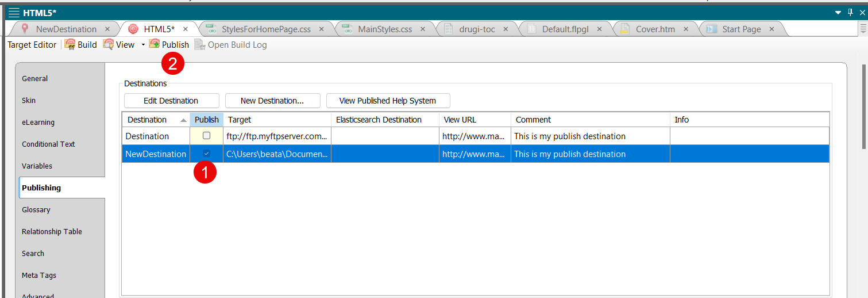Screen dimensions: 868x298
Task: Open the Search section
Action: (x=60, y=254)
